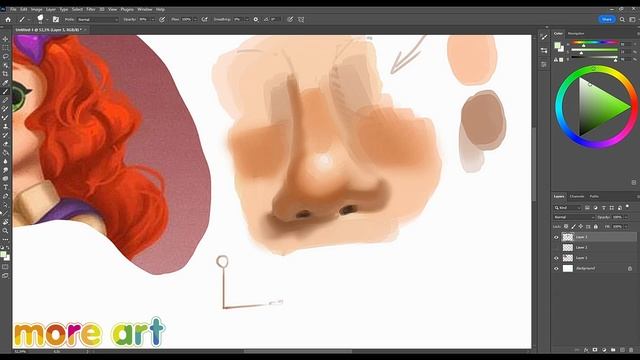Select the Eyedropper tool
The image size is (640, 360).
click(x=5, y=83)
